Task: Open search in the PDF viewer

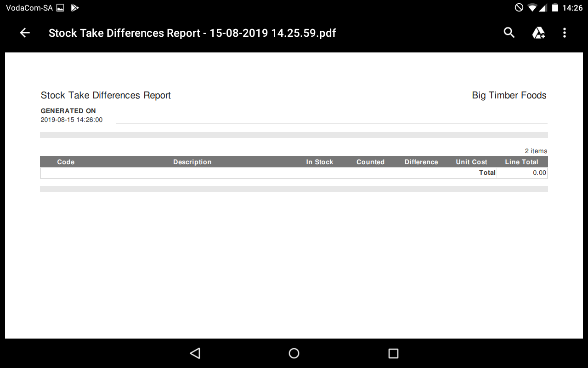Action: click(x=509, y=33)
